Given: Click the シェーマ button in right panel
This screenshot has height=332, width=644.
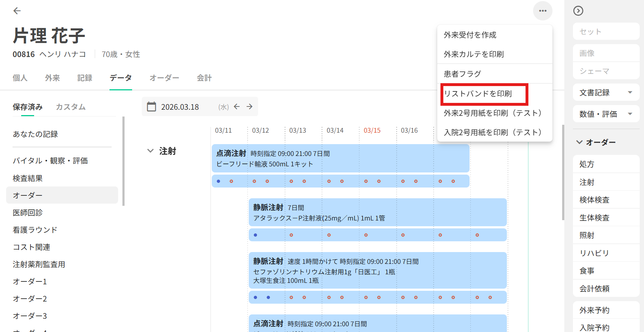Looking at the screenshot, I should pyautogui.click(x=606, y=71).
